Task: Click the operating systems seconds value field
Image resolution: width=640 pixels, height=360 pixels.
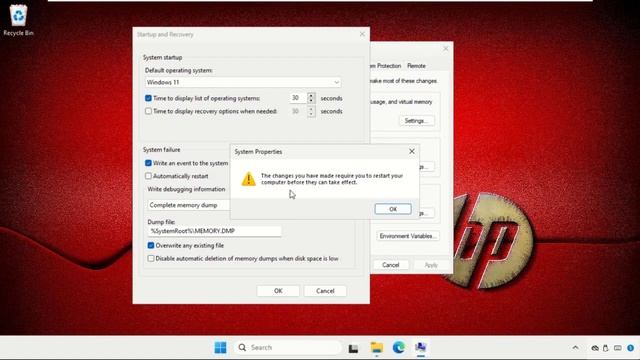Action: [x=298, y=98]
